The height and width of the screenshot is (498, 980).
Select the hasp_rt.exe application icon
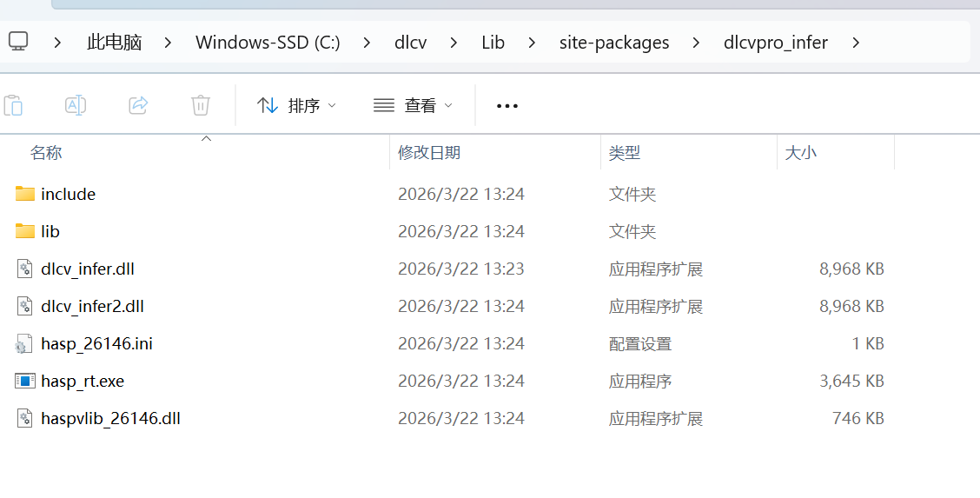[x=25, y=381]
